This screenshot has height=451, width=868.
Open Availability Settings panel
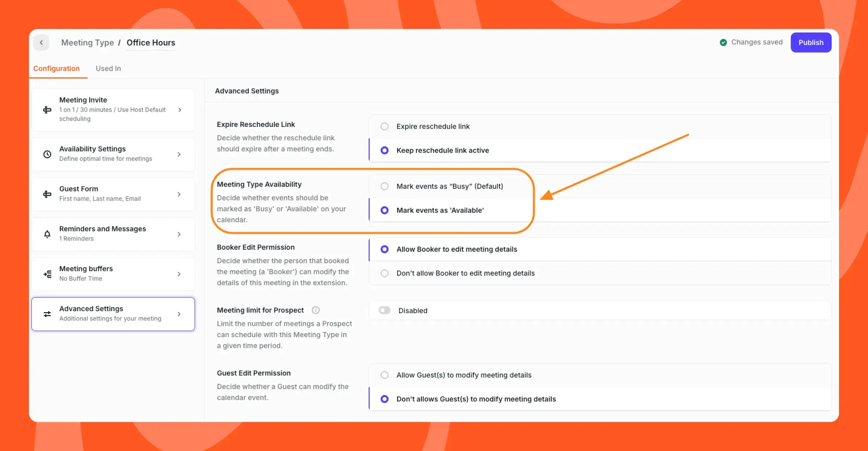[113, 154]
